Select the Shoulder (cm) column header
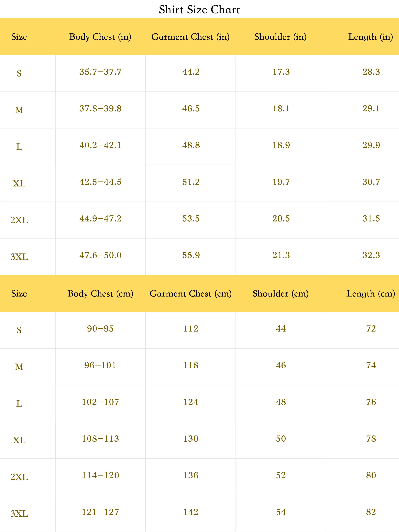Screen dimensions: 399x532 pyautogui.click(x=281, y=294)
